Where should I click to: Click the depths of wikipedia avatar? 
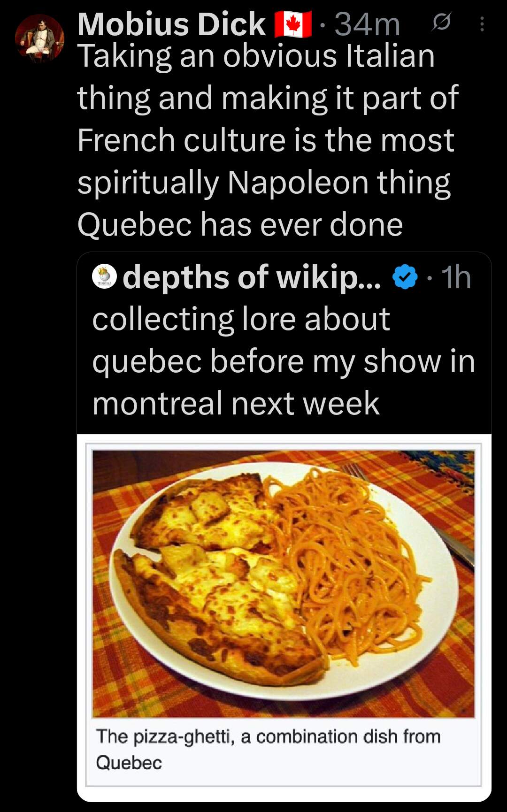(104, 276)
